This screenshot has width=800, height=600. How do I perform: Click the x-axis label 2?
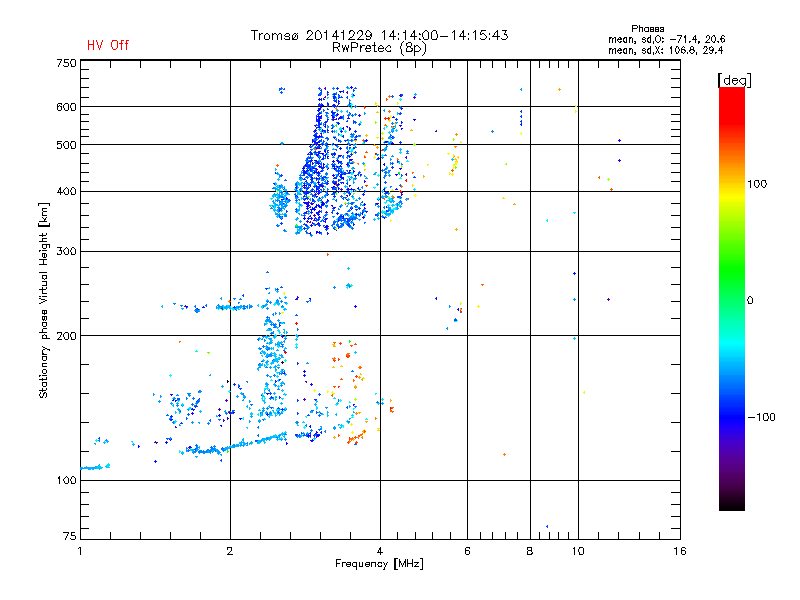tap(230, 551)
